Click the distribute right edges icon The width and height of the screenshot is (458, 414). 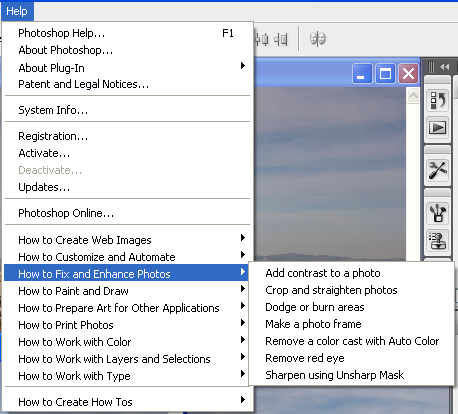click(281, 39)
